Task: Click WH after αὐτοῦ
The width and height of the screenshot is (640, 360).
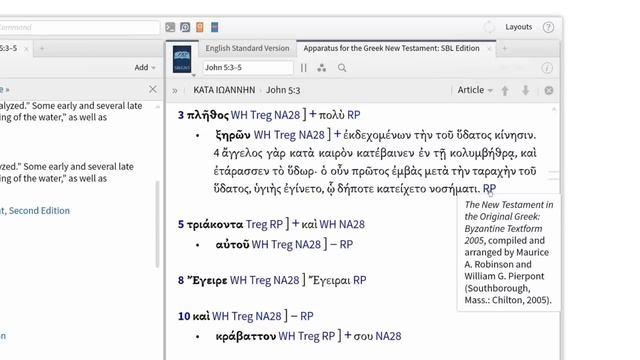Action: 260,244
